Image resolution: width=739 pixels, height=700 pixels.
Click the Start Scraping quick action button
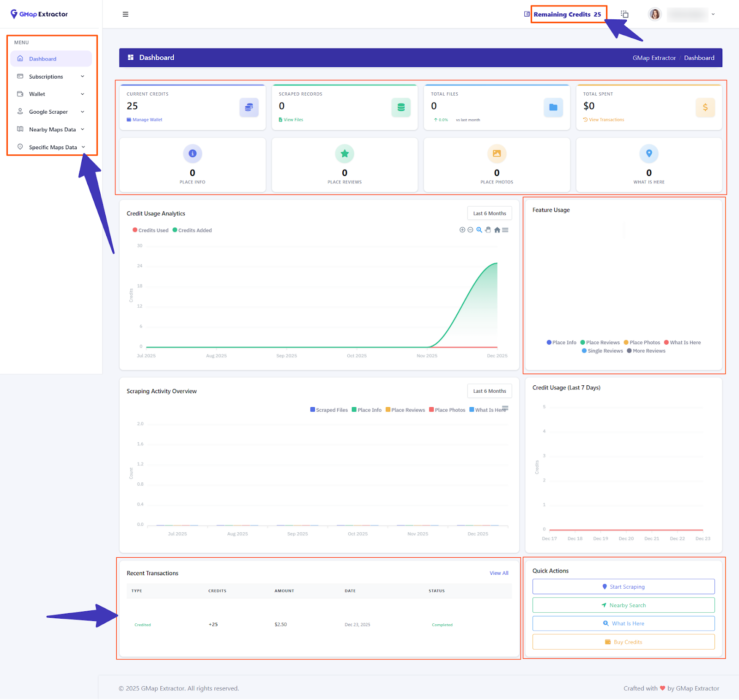(624, 586)
